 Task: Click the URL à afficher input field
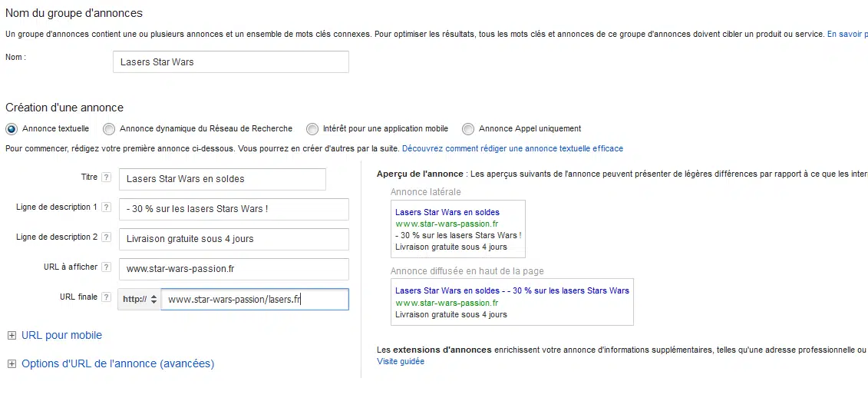click(x=233, y=269)
